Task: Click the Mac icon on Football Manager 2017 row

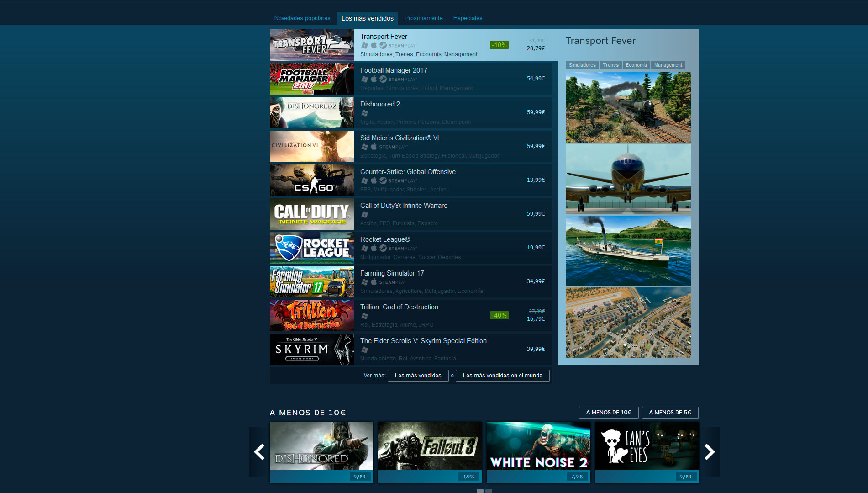Action: pyautogui.click(x=374, y=79)
